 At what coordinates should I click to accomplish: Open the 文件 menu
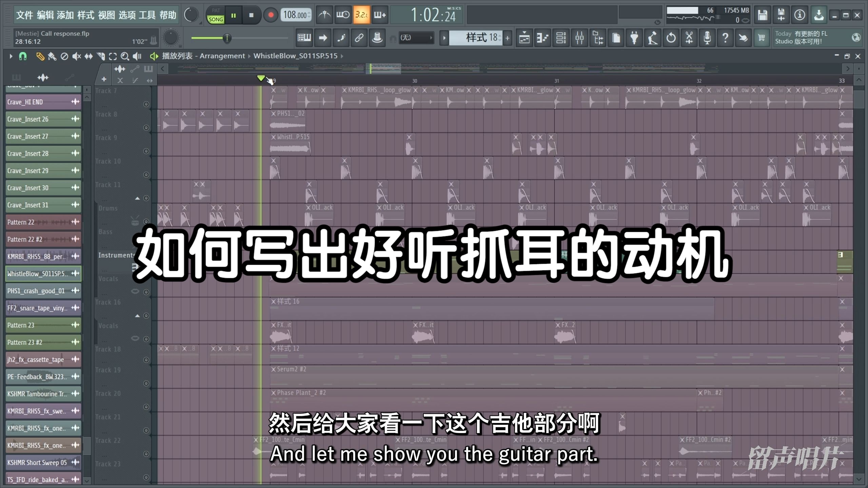pyautogui.click(x=25, y=15)
